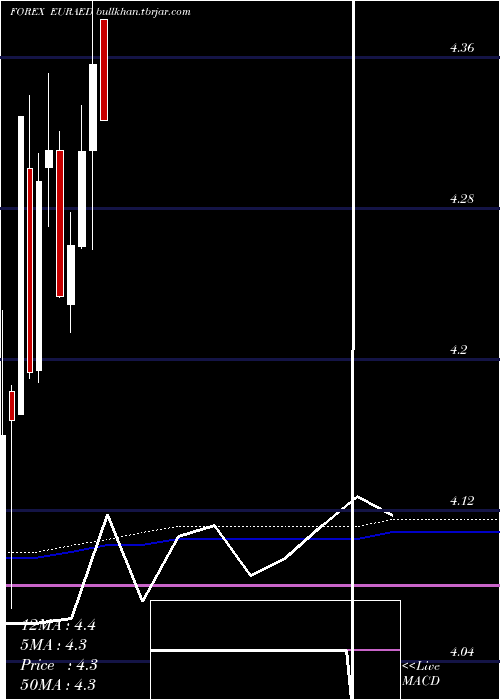The height and width of the screenshot is (700, 500).
Task: Click the small red candlestick below 4.2
Action: pyautogui.click(x=12, y=406)
